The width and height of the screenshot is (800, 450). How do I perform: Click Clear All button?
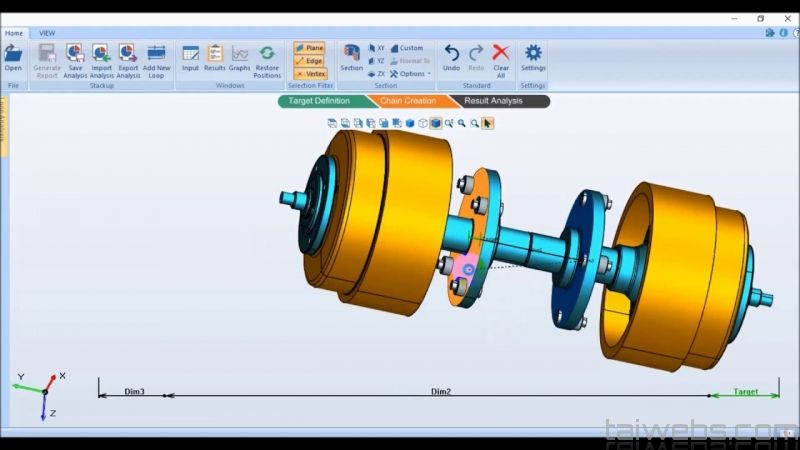tap(501, 58)
